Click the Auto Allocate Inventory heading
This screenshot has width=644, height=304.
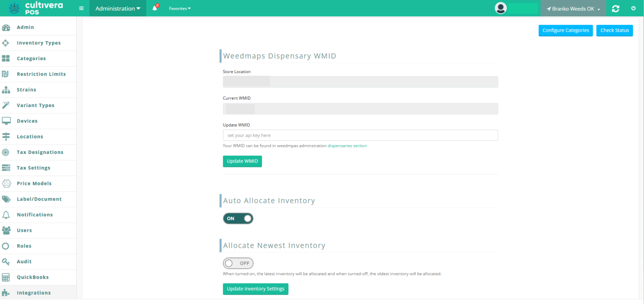269,201
